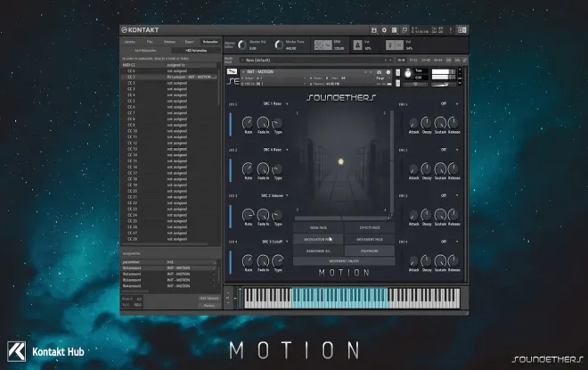The width and height of the screenshot is (588, 370).
Task: Open ENV 4 target dropdown set to Off
Action: tap(449, 242)
